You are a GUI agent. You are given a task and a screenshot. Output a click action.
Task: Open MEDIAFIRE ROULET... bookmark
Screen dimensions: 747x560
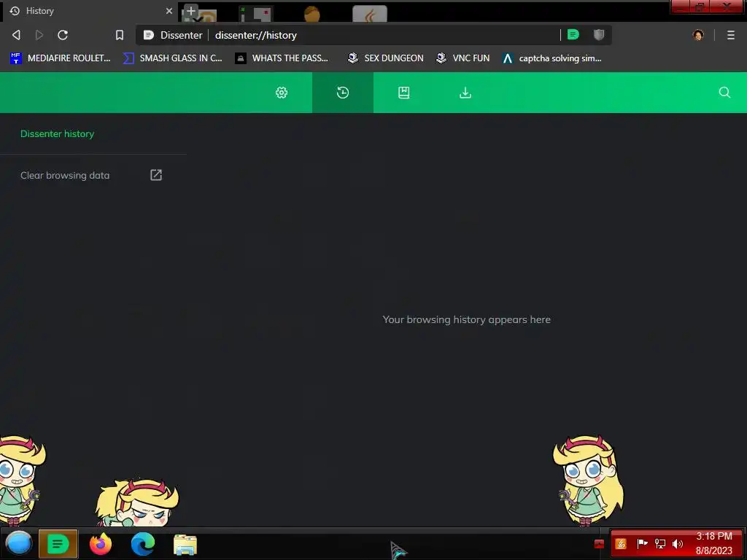[x=61, y=58]
